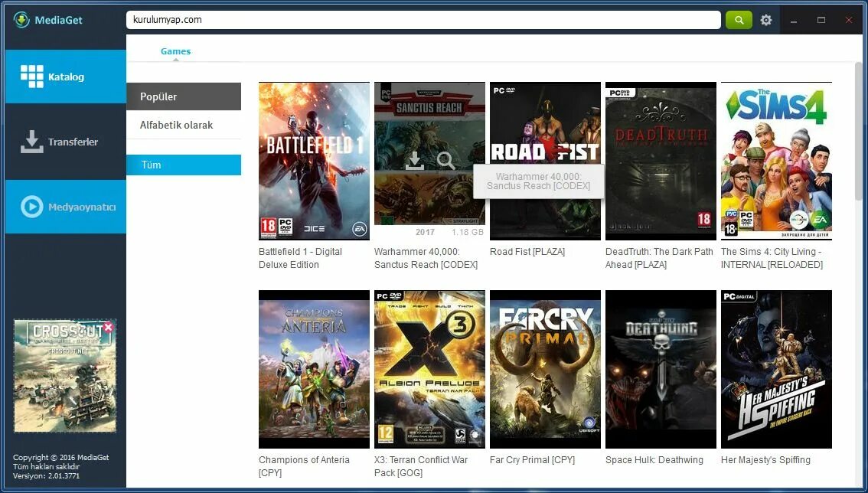Click the vertical scrollbar thumb
This screenshot has width=868, height=493.
859,131
